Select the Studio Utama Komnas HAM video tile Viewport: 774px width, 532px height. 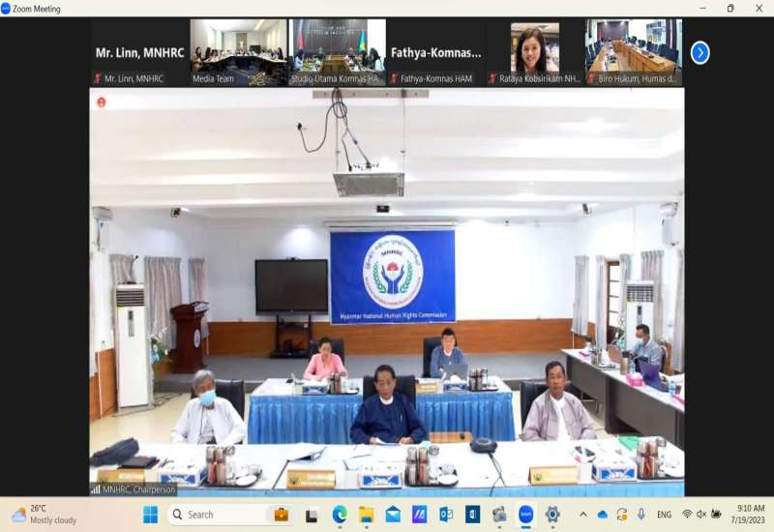click(338, 51)
